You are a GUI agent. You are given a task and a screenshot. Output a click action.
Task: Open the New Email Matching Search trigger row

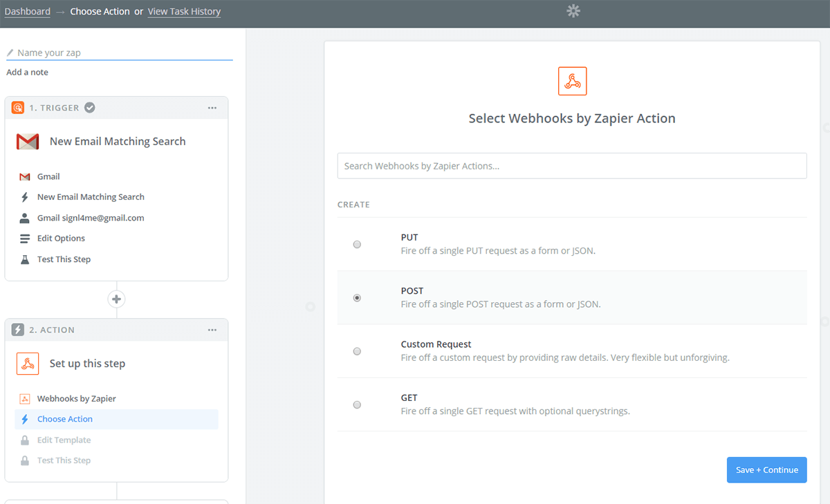(116, 197)
